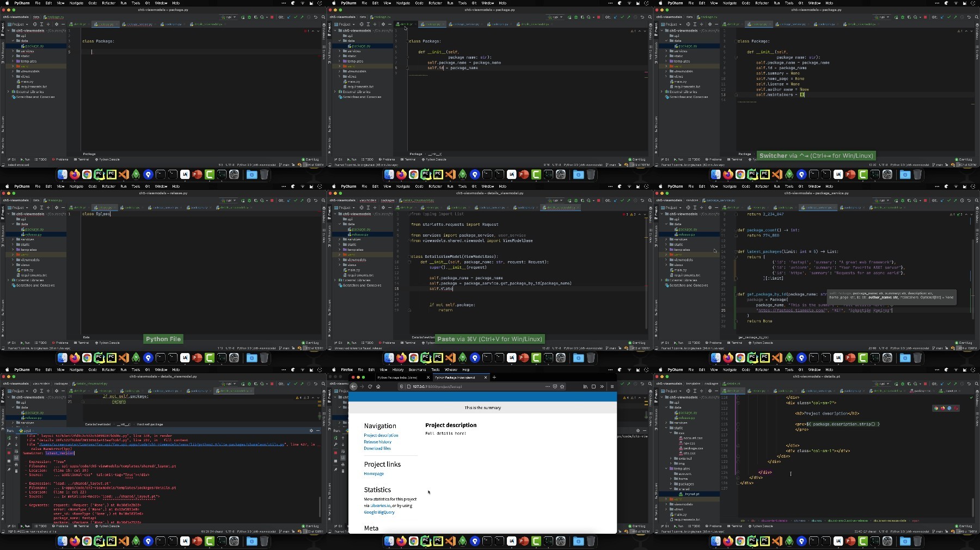Open a new Firefox tab with the plus icon
Screen dimensions: 980x550
coord(494,377)
